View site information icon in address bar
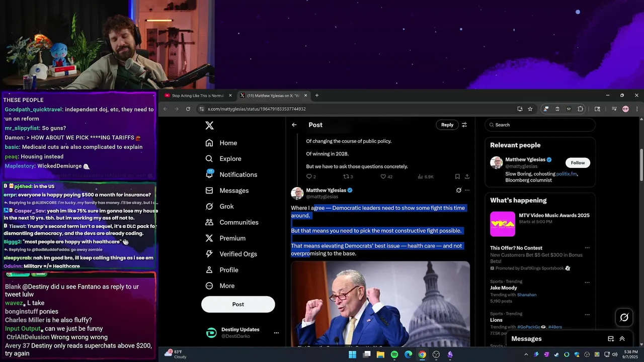This screenshot has width=644, height=362. point(201,109)
